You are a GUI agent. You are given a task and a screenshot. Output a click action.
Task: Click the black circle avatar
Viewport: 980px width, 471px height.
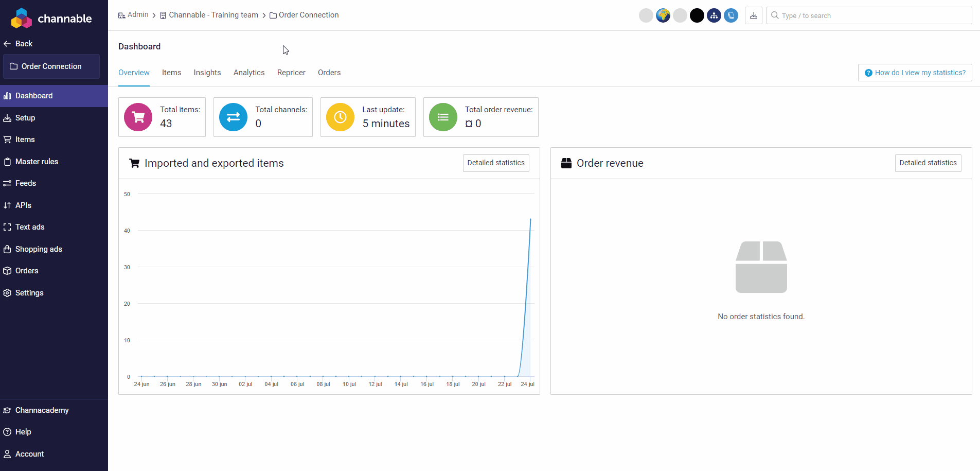click(x=697, y=15)
